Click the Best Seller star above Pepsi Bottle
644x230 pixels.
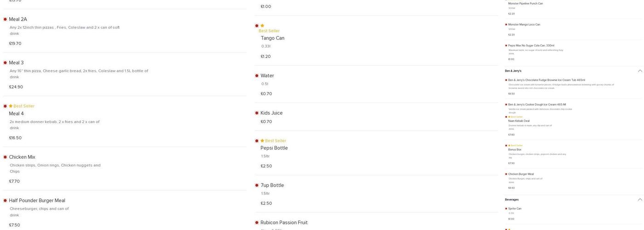click(x=262, y=141)
